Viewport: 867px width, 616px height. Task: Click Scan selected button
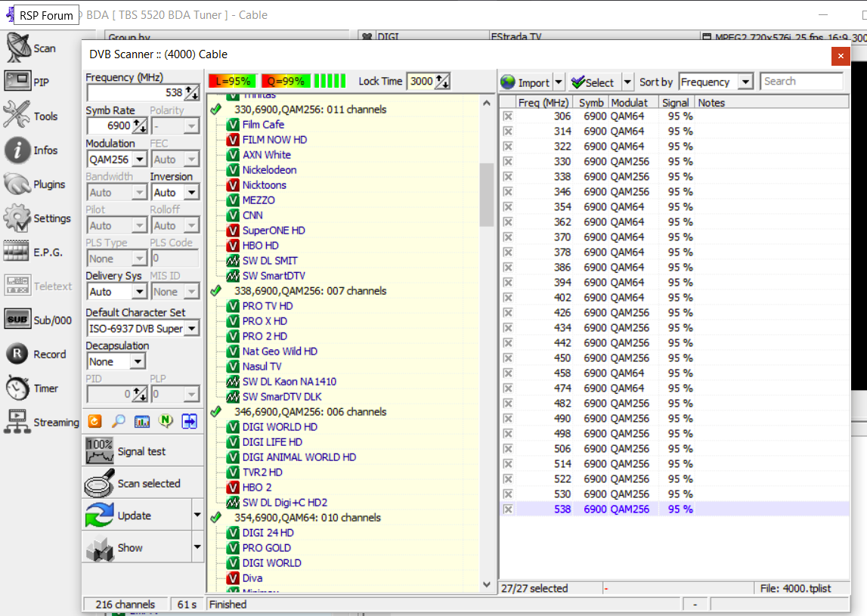click(143, 483)
